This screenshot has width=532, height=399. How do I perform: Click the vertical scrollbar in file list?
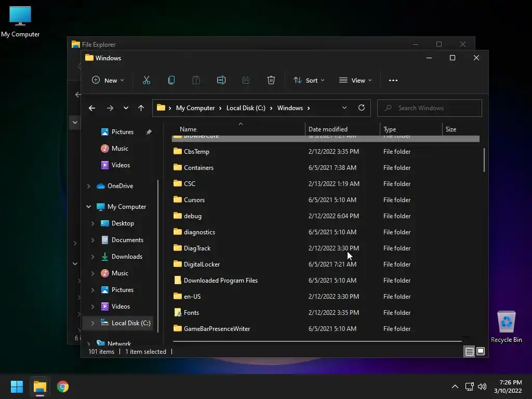484,160
